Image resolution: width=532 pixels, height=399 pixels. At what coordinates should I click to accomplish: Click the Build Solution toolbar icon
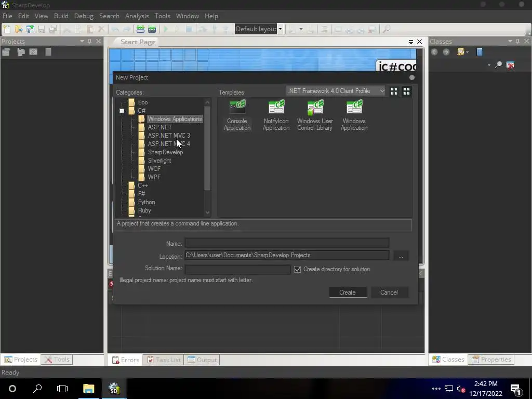point(140,29)
